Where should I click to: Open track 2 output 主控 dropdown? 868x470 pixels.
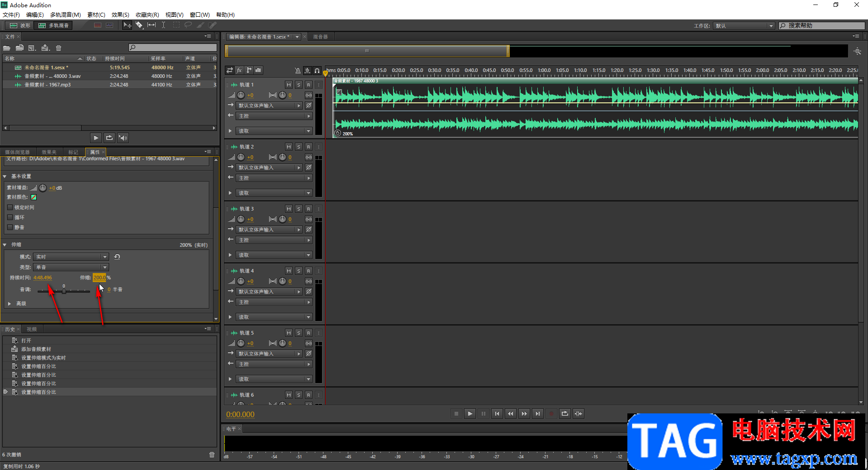[274, 178]
